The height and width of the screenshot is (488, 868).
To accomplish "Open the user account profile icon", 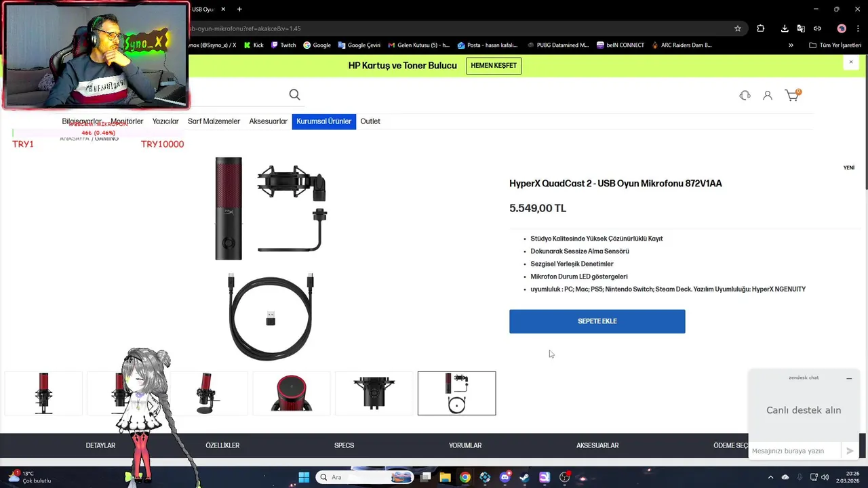I will [768, 96].
